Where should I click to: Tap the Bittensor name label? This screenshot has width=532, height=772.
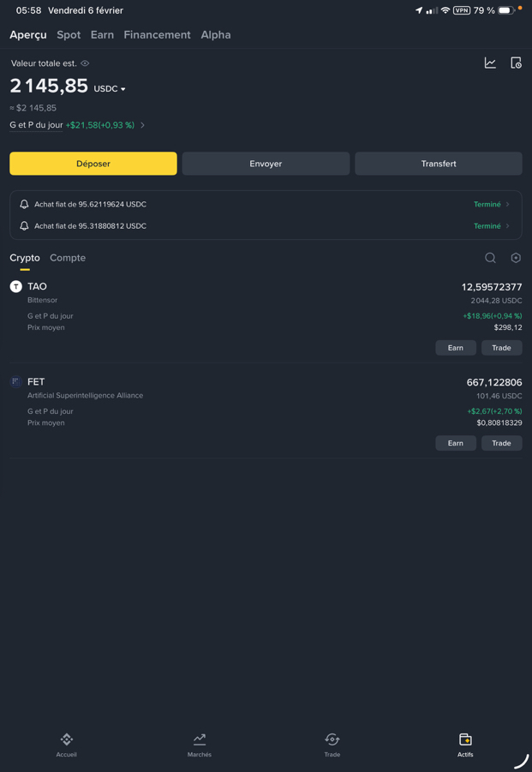coord(42,300)
